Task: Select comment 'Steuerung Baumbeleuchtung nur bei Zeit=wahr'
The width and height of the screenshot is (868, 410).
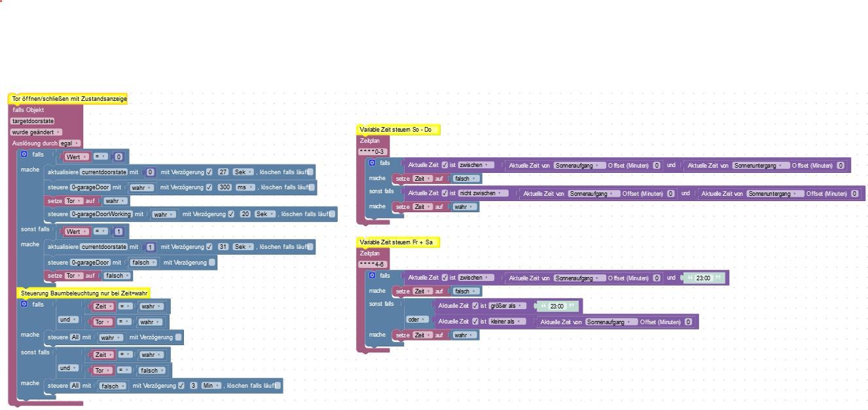Action: tap(84, 293)
